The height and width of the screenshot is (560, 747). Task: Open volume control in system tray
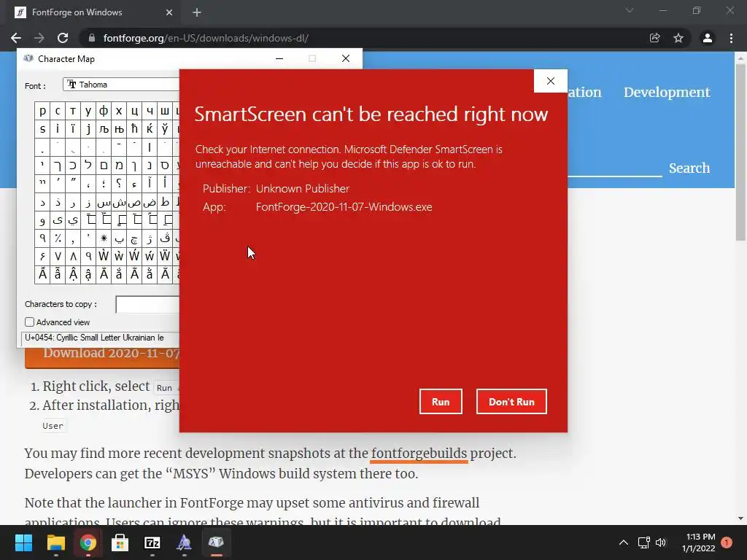click(x=661, y=542)
